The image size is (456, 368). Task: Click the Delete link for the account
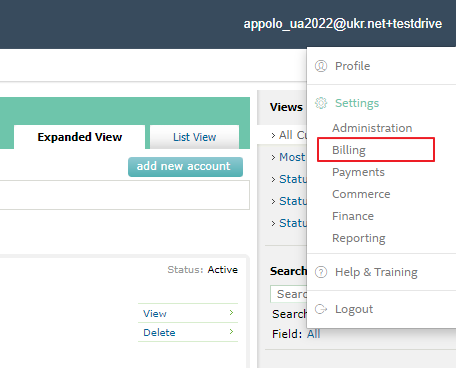159,332
